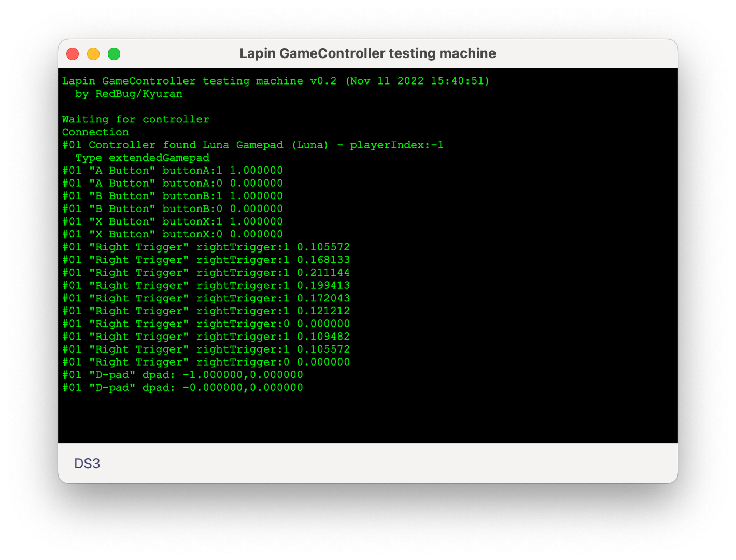Click the 'Type extendedGamepad' line
Viewport: 736px width, 560px height.
pyautogui.click(x=143, y=158)
